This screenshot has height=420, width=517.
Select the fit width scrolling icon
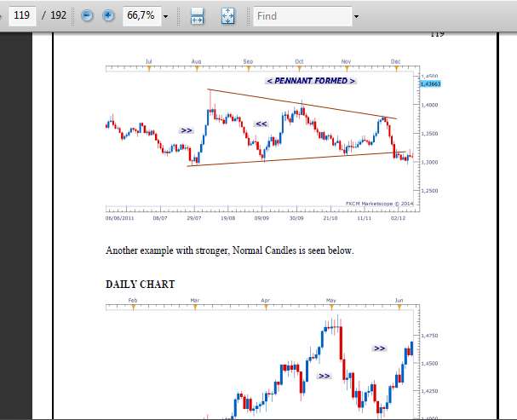pos(197,16)
